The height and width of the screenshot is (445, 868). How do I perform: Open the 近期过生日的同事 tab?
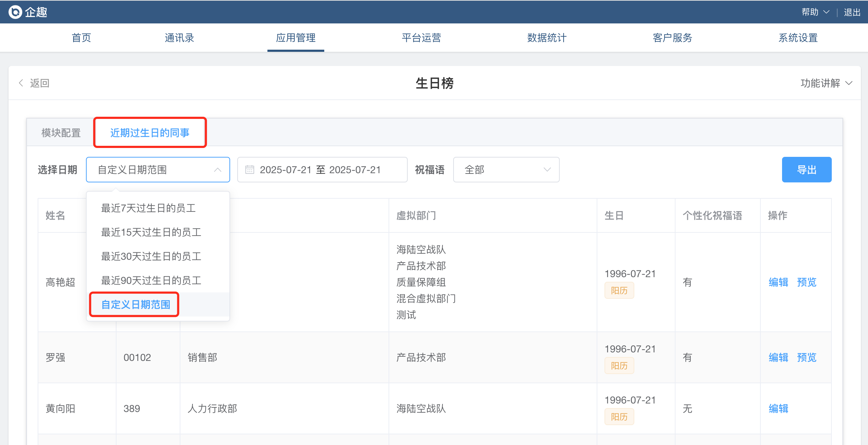tap(150, 133)
